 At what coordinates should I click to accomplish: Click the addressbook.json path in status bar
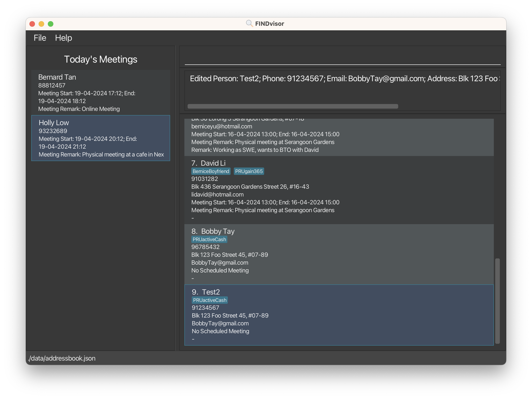pos(62,358)
